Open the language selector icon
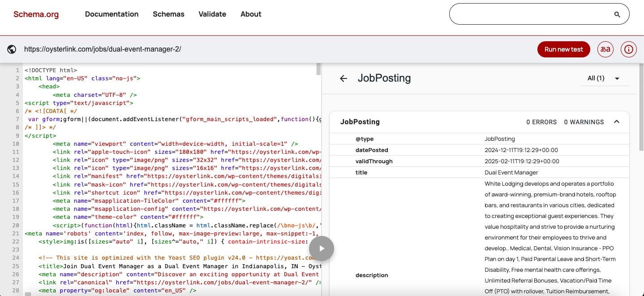The width and height of the screenshot is (644, 296). click(x=605, y=49)
